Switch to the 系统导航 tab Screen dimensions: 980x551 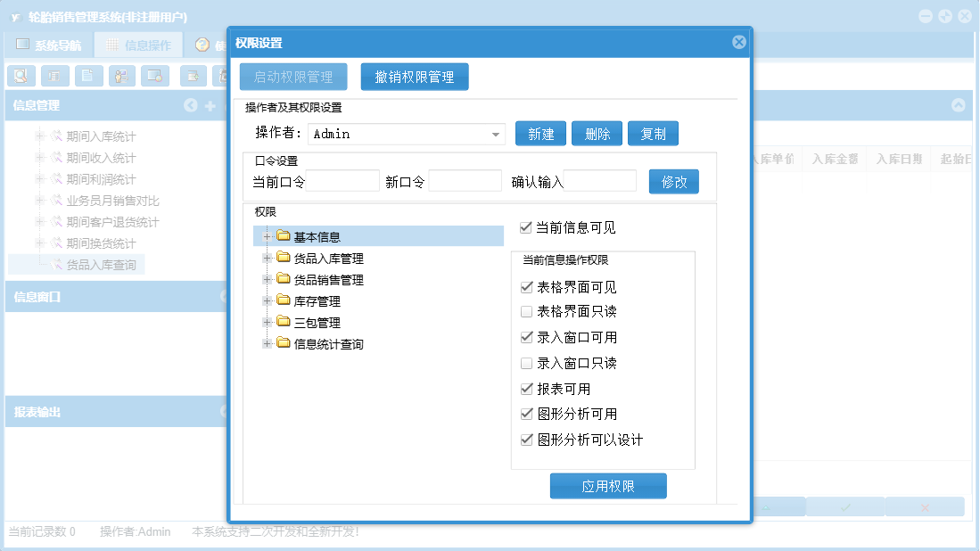[x=49, y=45]
